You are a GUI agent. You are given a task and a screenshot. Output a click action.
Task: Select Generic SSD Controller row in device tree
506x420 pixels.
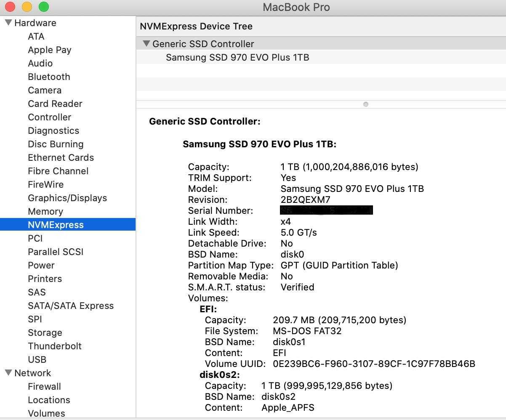321,44
